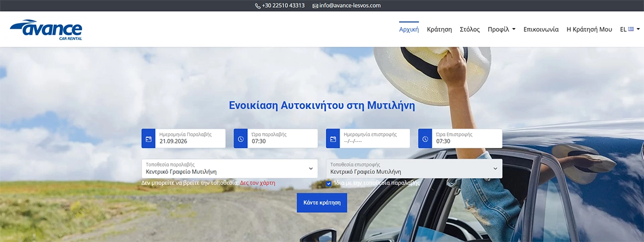Click the heading Ενοικίαση Αυτοκινήτου στη Μυτιλήνη

tap(322, 106)
